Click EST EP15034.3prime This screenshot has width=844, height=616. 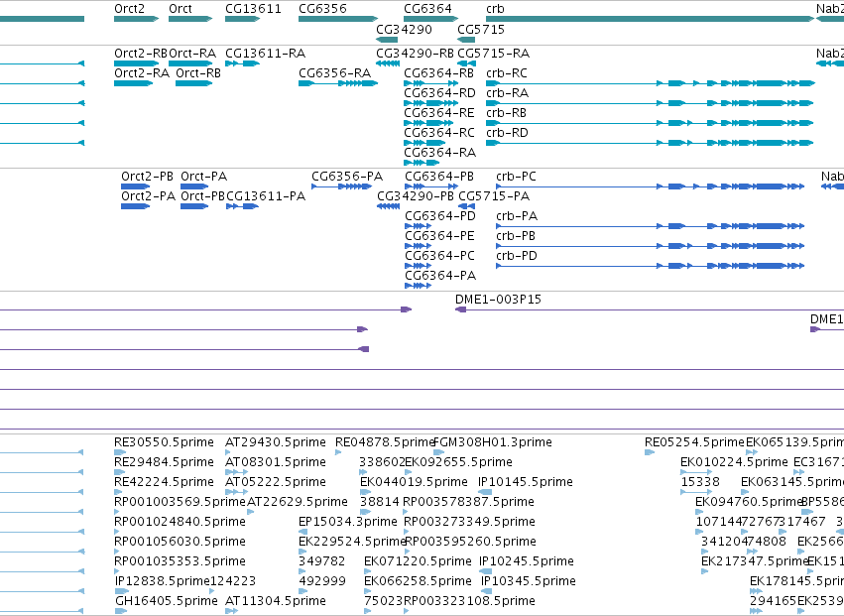(x=348, y=523)
